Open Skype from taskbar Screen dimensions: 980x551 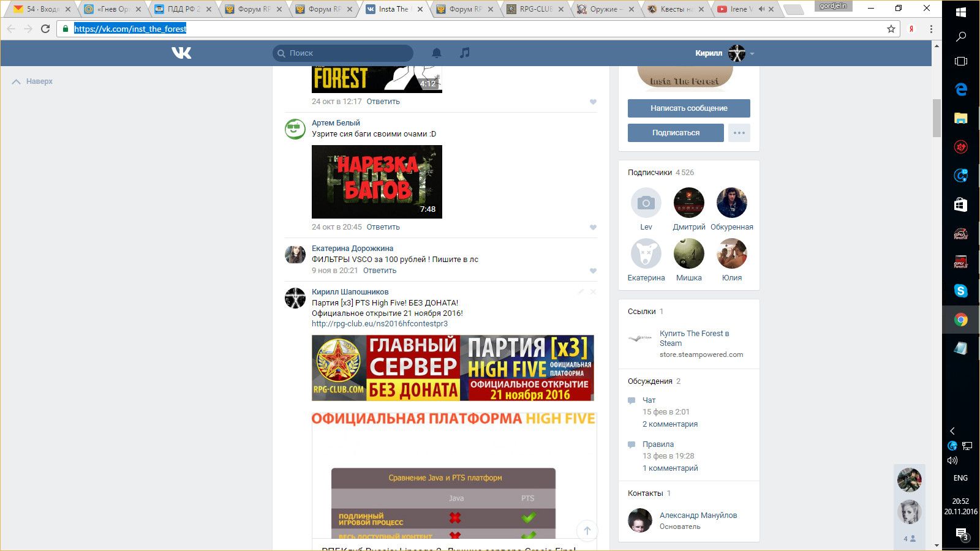[x=960, y=291]
